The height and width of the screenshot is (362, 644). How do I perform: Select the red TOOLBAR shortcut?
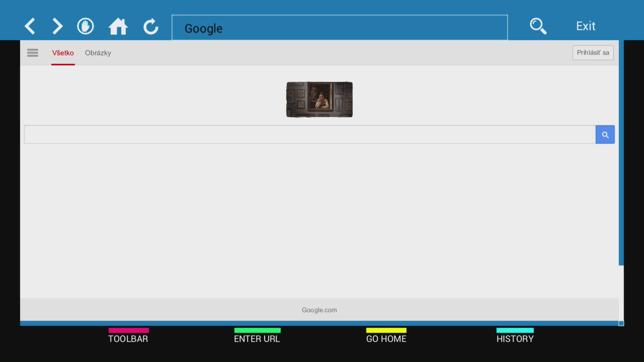[128, 336]
